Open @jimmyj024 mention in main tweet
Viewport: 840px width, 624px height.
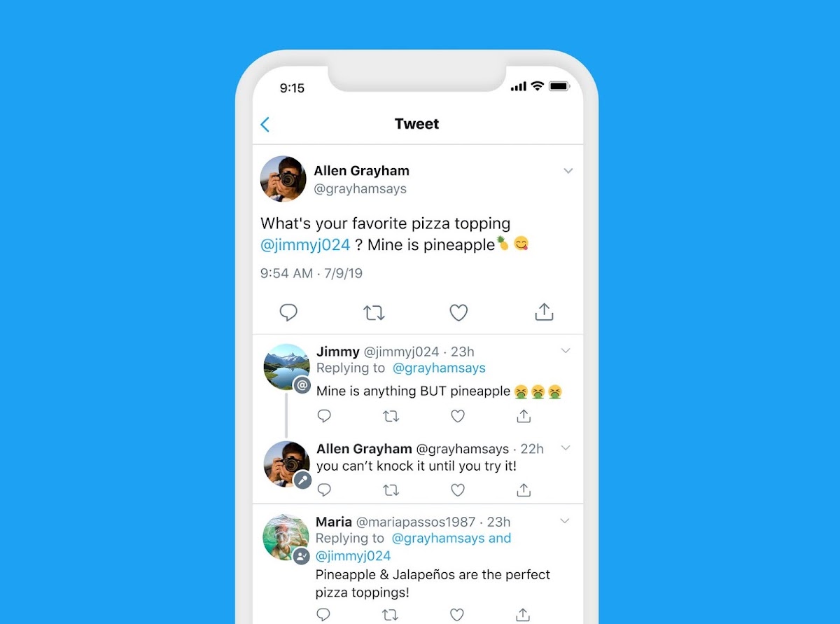pyautogui.click(x=305, y=245)
